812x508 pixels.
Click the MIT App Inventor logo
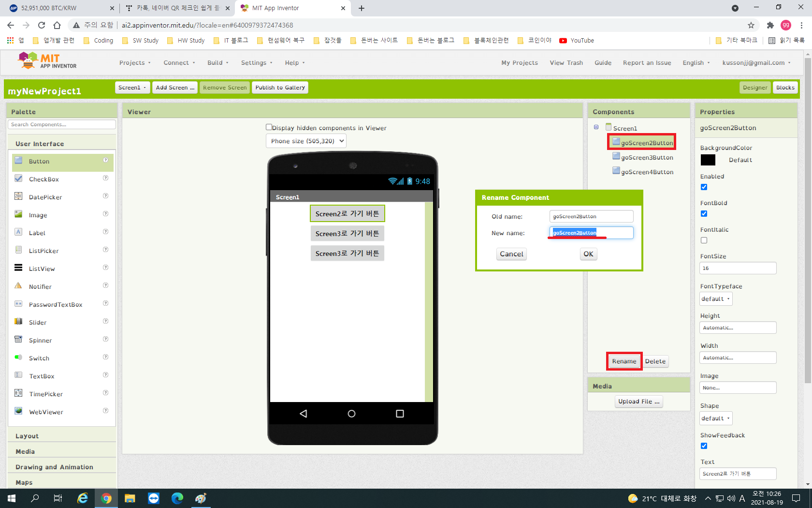(47, 61)
